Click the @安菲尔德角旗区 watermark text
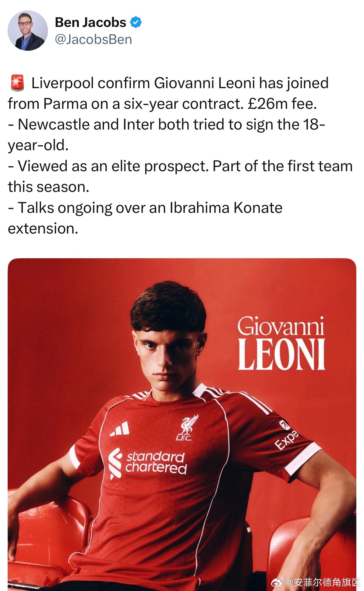Image resolution: width=364 pixels, height=591 pixels. coord(323,582)
